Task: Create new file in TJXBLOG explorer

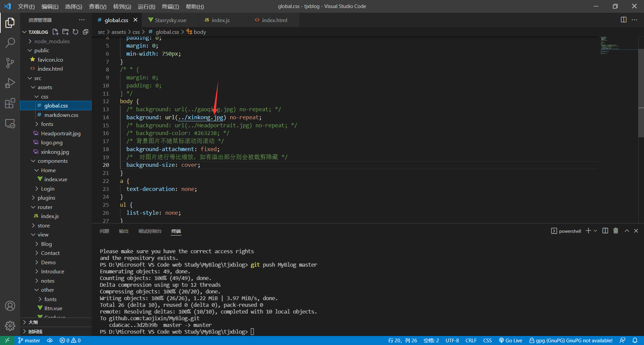Action: coord(55,32)
